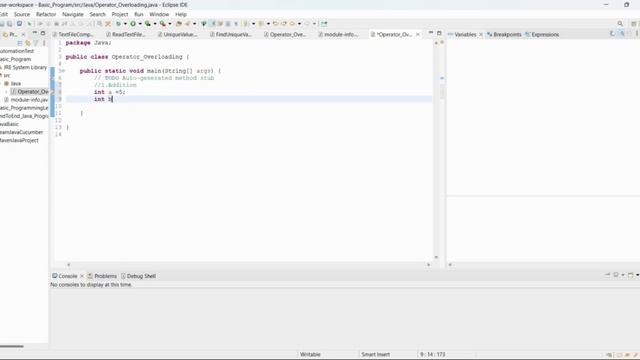Open the Search menu
Image resolution: width=640 pixels, height=360 pixels.
click(x=98, y=14)
